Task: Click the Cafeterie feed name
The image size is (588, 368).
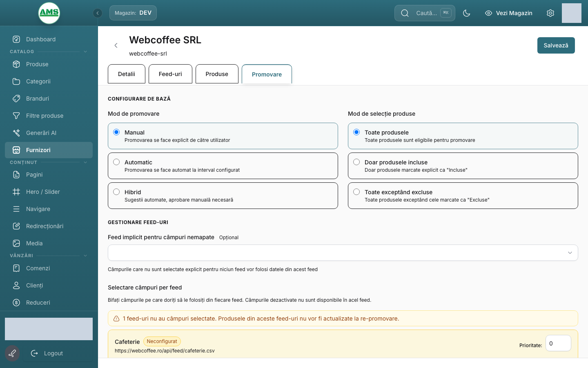Action: tap(127, 342)
